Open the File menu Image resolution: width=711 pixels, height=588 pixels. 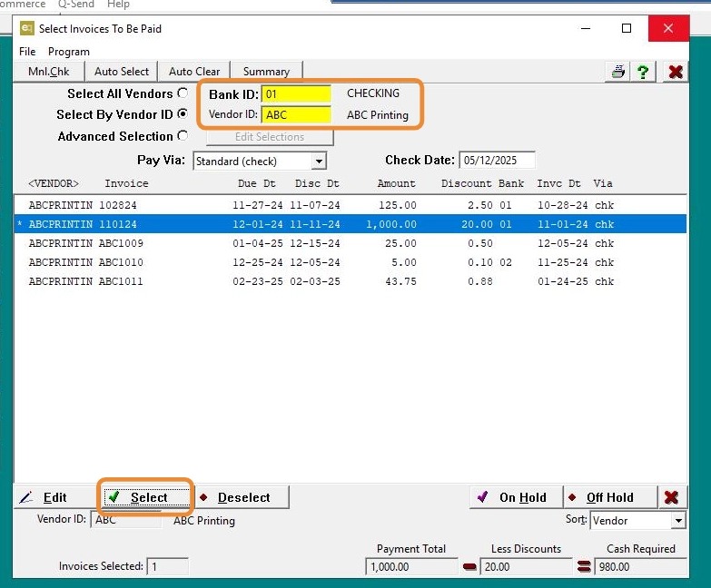coord(27,52)
